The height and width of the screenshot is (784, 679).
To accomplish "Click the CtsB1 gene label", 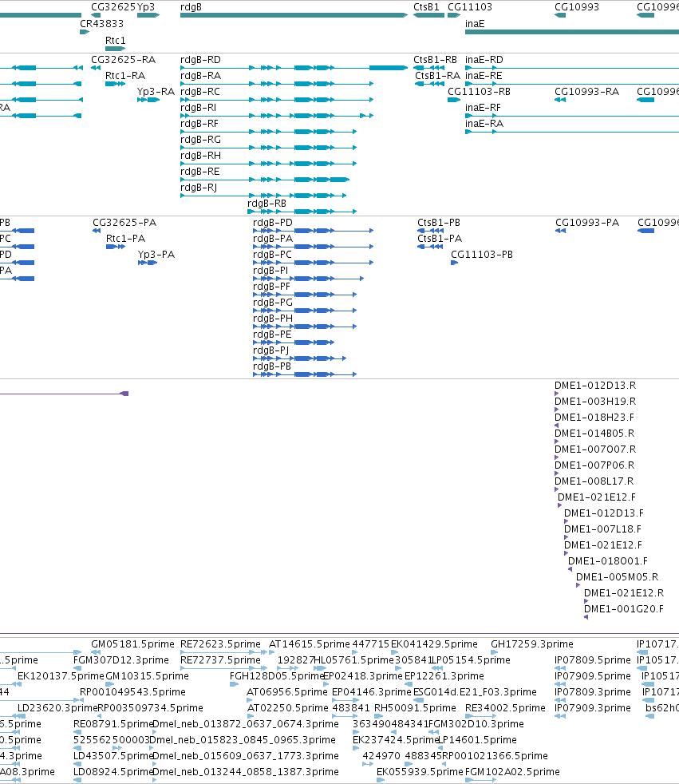I will (426, 7).
